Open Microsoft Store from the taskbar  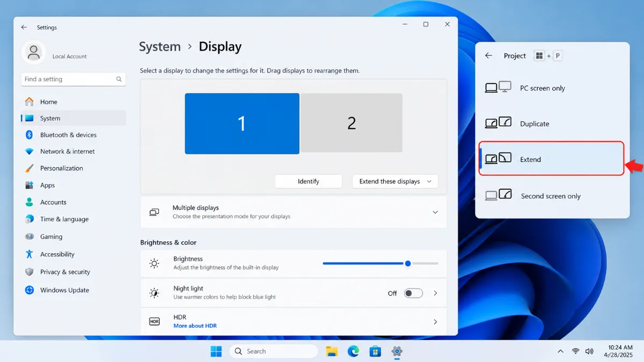(375, 351)
